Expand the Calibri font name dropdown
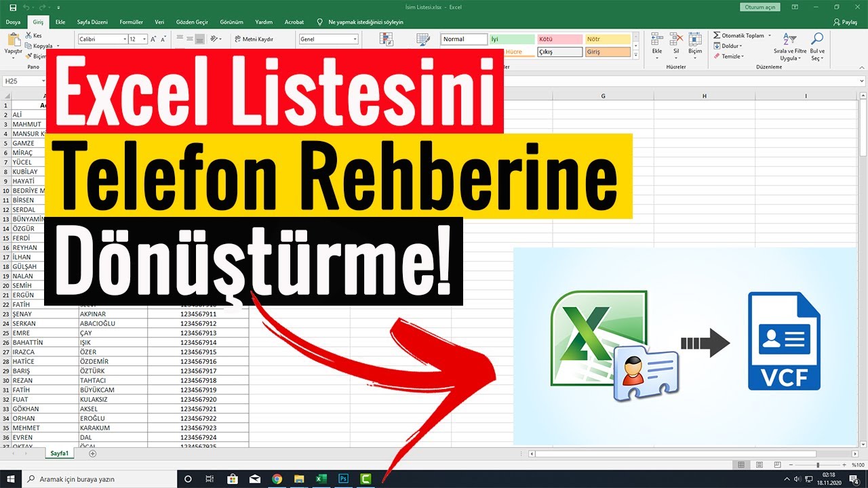 coord(125,39)
